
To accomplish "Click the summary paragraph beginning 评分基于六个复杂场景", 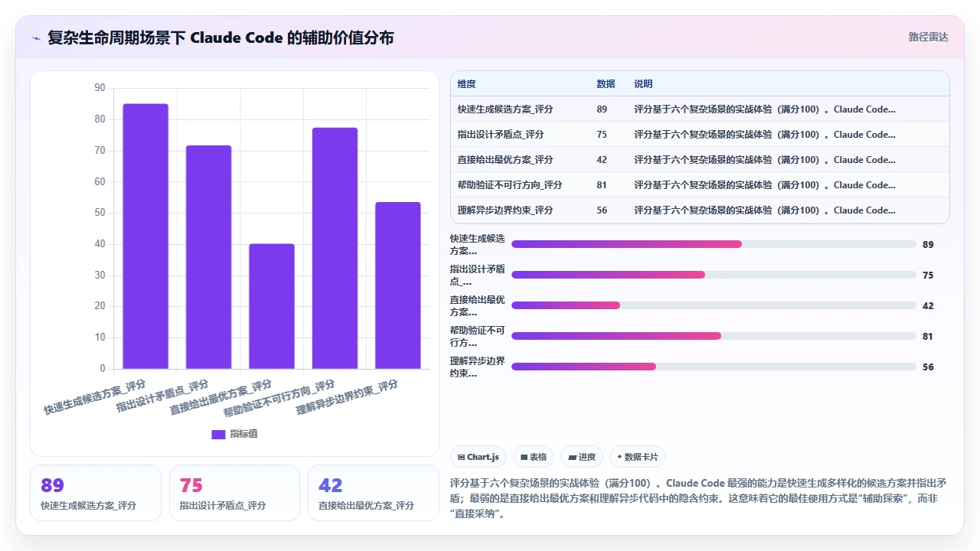I will [698, 498].
